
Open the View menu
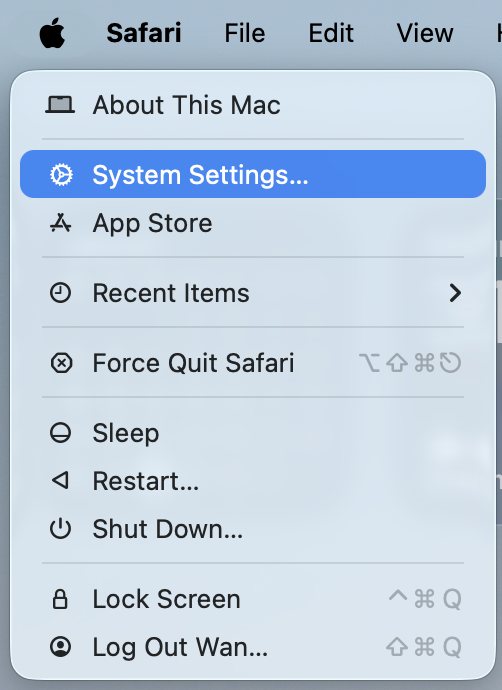[425, 33]
